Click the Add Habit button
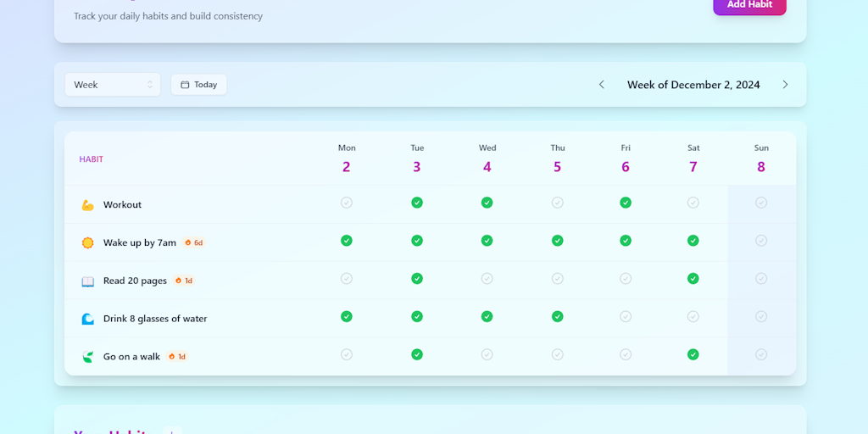 749,6
